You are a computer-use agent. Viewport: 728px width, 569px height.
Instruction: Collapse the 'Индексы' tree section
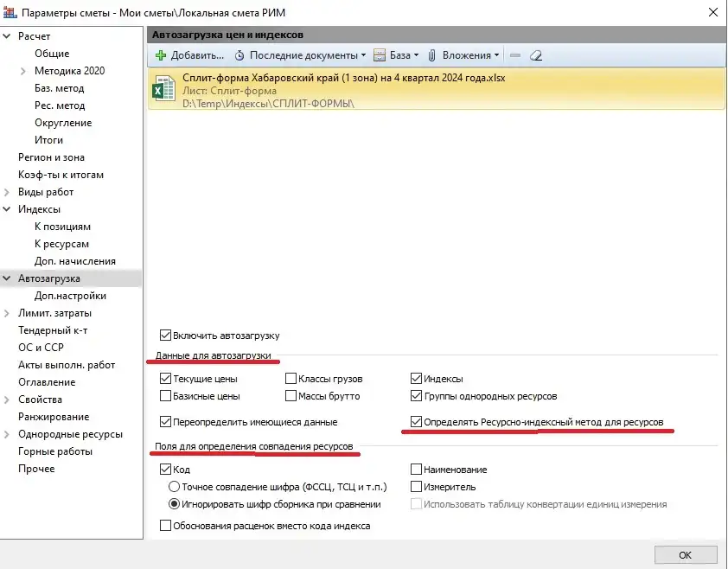tap(8, 209)
